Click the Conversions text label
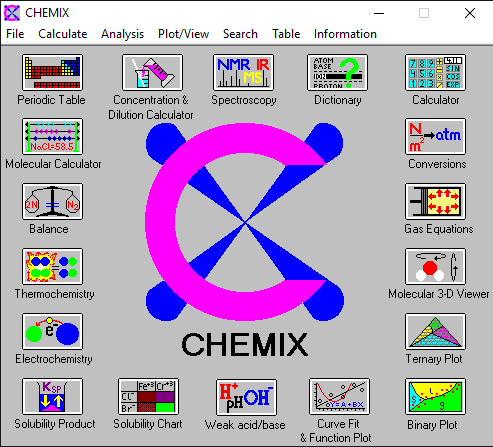The width and height of the screenshot is (493, 447). 437,164
